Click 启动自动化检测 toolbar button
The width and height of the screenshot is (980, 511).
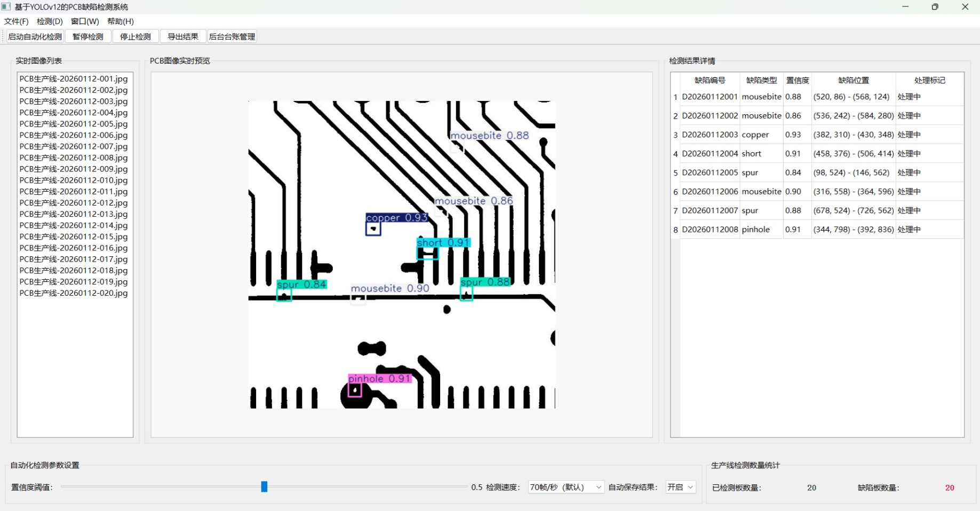[35, 36]
